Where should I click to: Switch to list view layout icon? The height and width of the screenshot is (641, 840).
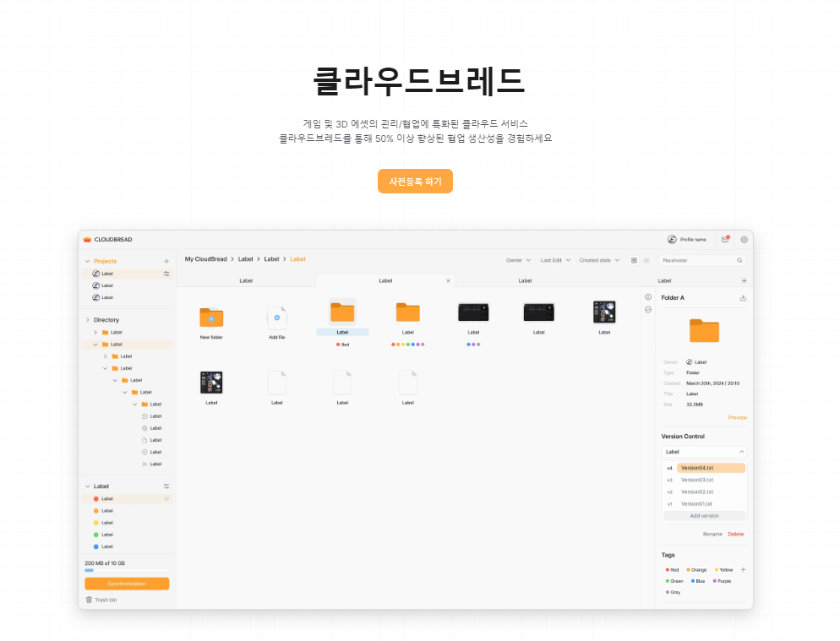tap(646, 260)
